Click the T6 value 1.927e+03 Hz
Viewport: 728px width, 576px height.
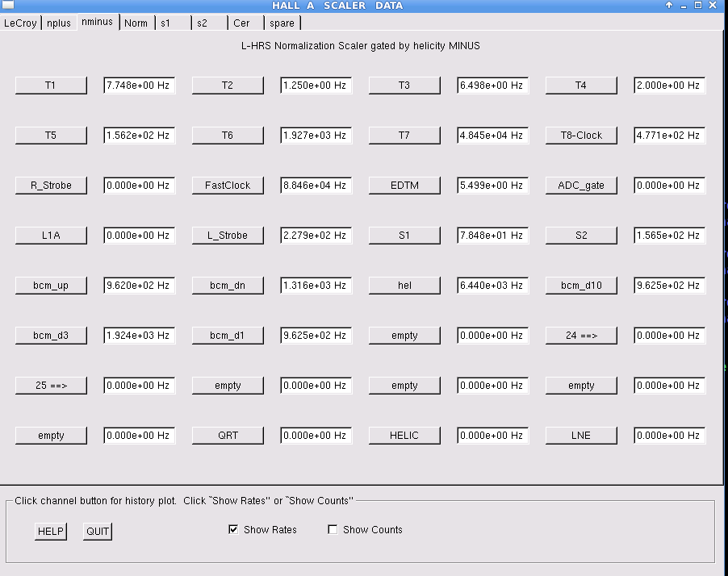pyautogui.click(x=316, y=136)
